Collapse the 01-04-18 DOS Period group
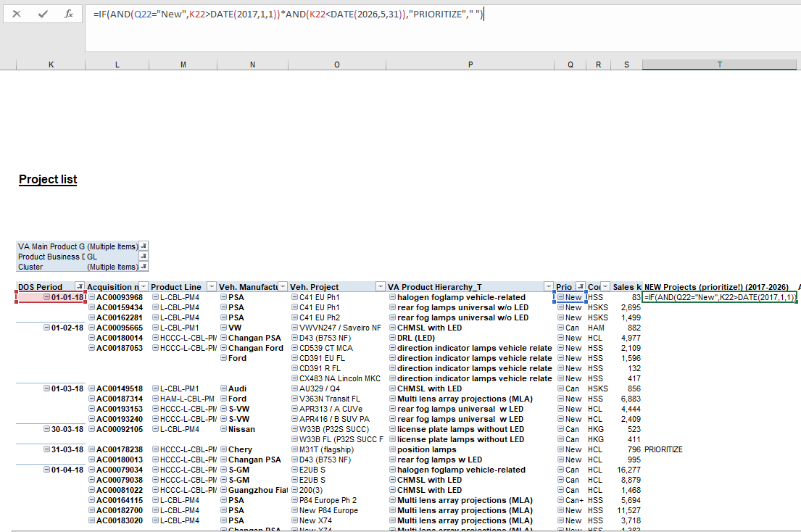 point(46,469)
